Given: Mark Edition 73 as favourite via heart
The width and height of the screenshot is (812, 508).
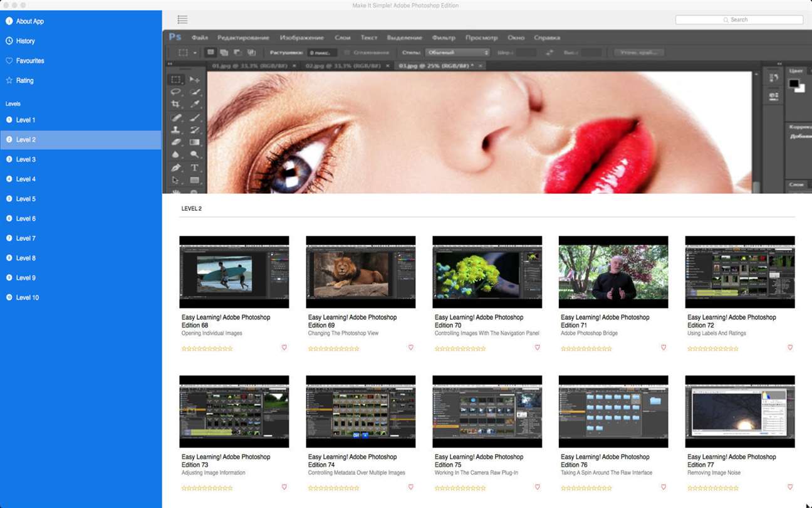Looking at the screenshot, I should click(284, 487).
